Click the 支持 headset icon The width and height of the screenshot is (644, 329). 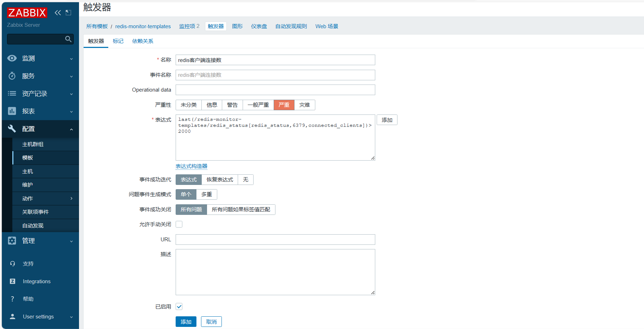(x=13, y=264)
